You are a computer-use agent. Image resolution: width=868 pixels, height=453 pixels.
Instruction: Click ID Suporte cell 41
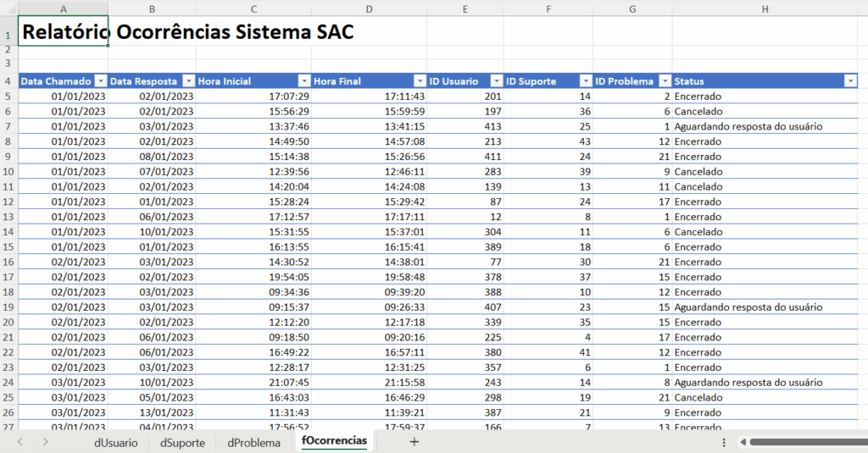585,352
